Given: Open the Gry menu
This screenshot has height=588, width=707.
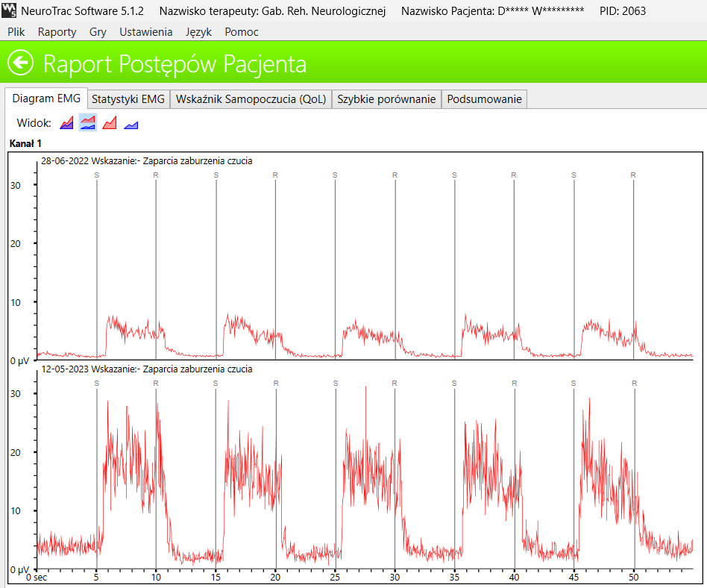Looking at the screenshot, I should point(98,32).
